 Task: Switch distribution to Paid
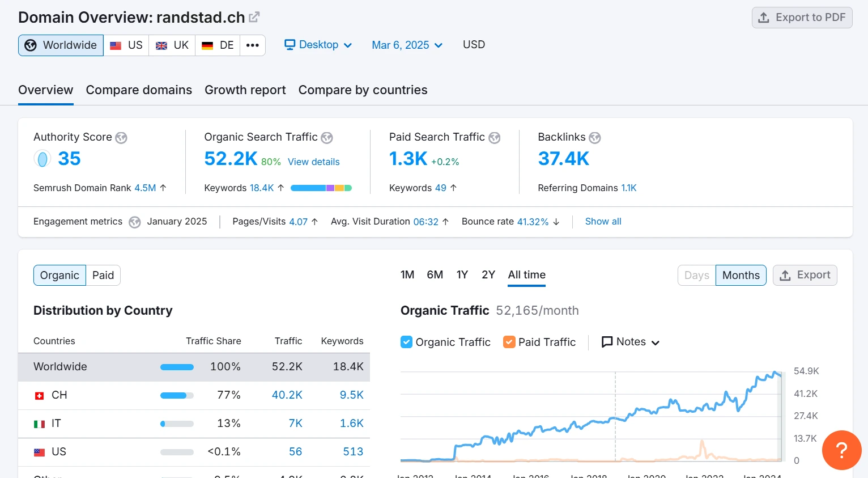coord(103,275)
